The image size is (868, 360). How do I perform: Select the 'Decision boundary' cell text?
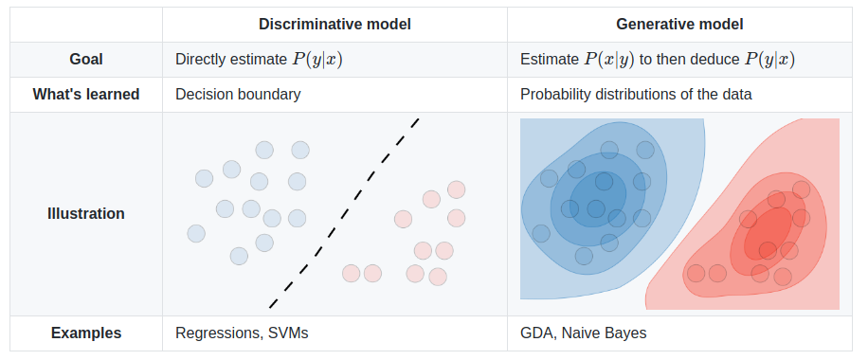[238, 94]
